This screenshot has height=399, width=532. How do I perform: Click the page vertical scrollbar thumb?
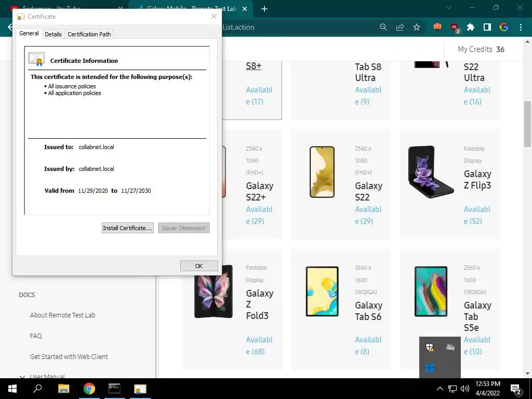[527, 124]
